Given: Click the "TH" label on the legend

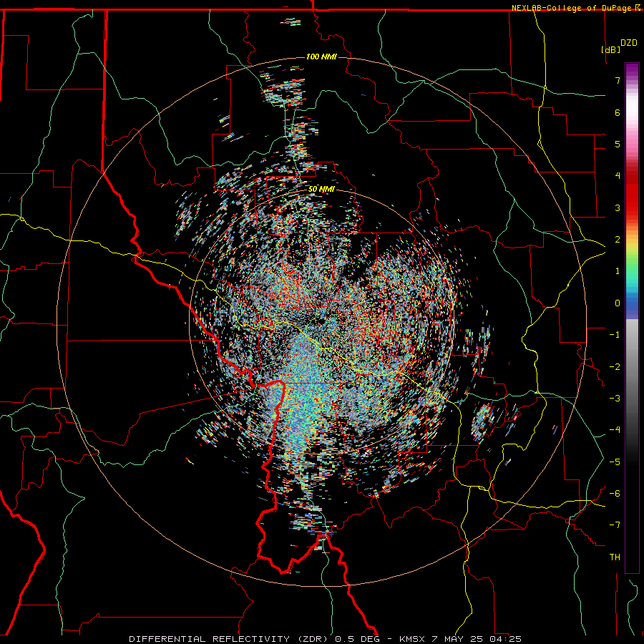Looking at the screenshot, I should 615,557.
